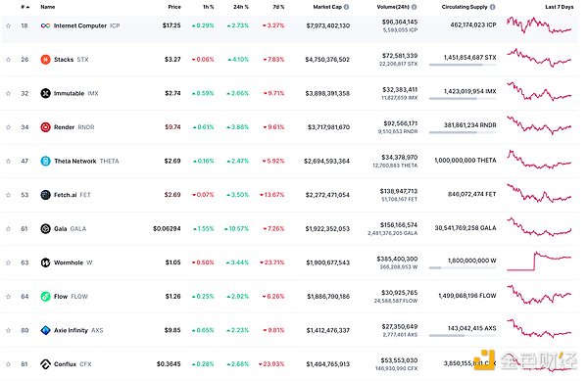The image size is (588, 381).
Task: Click the Wormhole logo icon
Action: click(x=45, y=262)
